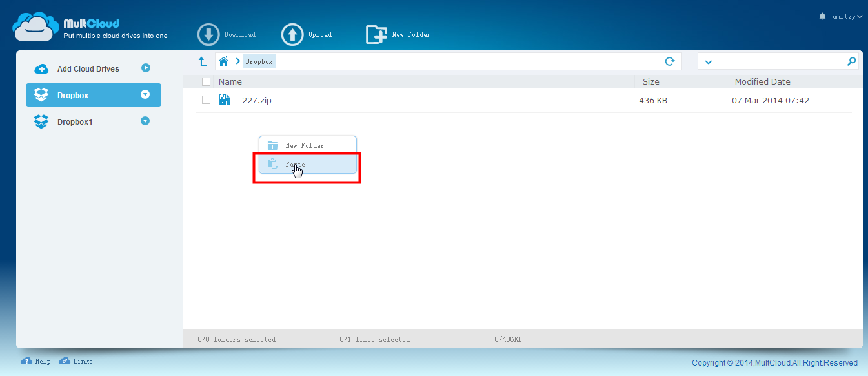Image resolution: width=868 pixels, height=376 pixels.
Task: Click the Download label button
Action: click(240, 35)
